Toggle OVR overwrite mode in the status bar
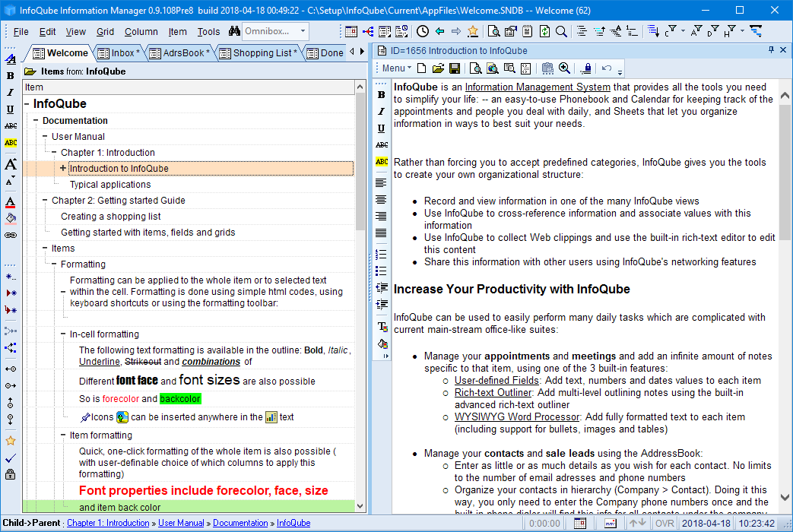Screen dimensions: 793x532 (665, 524)
